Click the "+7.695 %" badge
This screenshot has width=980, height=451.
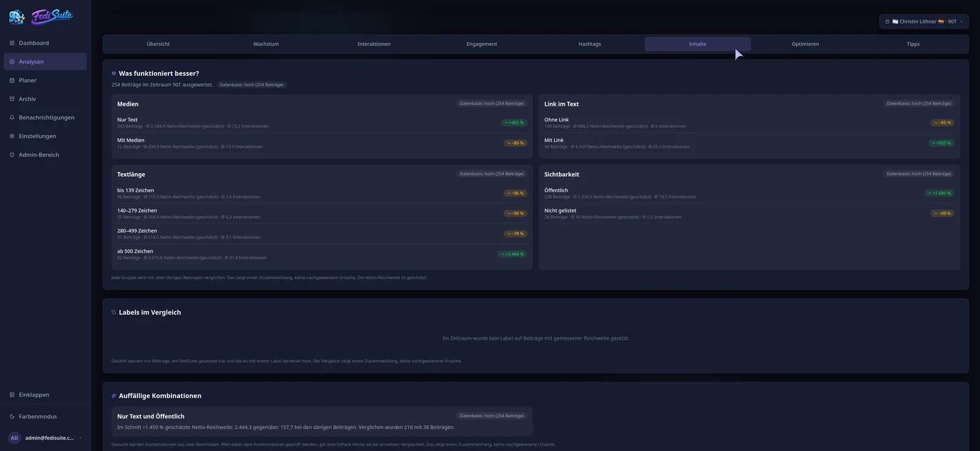click(939, 193)
